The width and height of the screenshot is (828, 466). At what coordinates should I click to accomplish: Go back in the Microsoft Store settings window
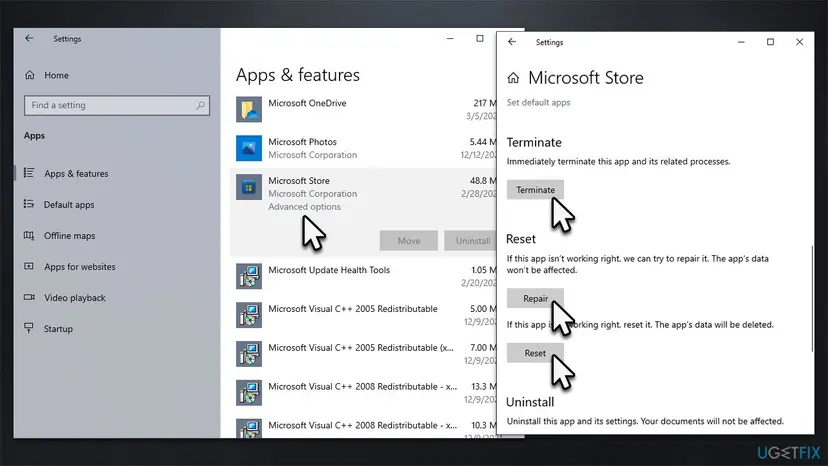pos(512,42)
